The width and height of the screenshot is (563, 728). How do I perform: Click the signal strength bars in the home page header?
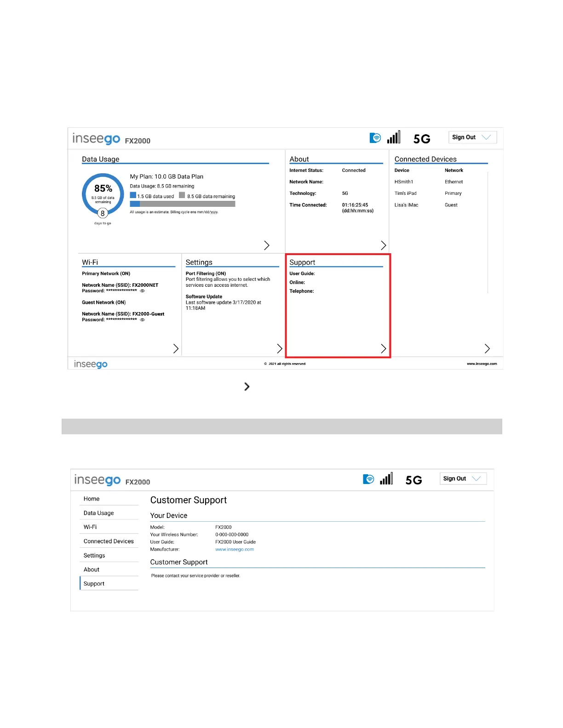tap(394, 137)
